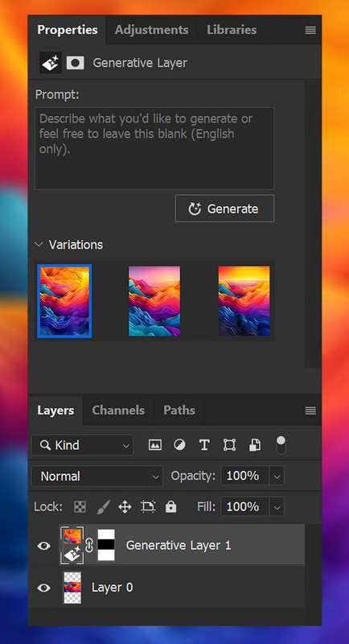Filter for shape layers icon

pos(229,445)
